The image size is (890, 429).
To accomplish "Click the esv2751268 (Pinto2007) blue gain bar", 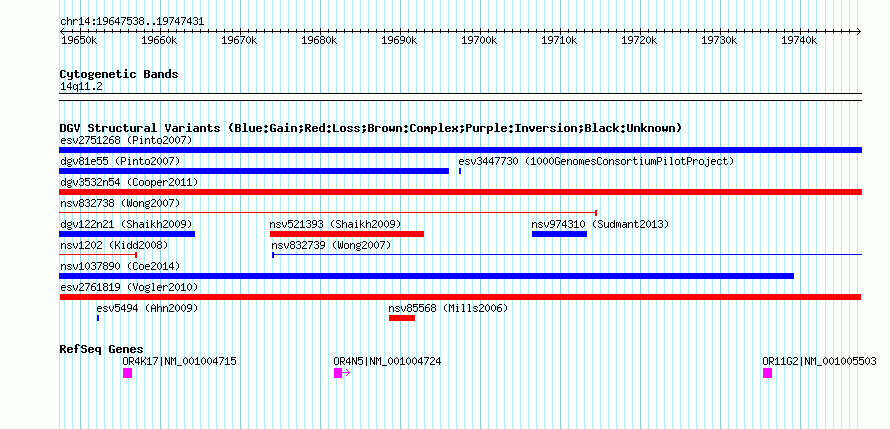I will (460, 150).
